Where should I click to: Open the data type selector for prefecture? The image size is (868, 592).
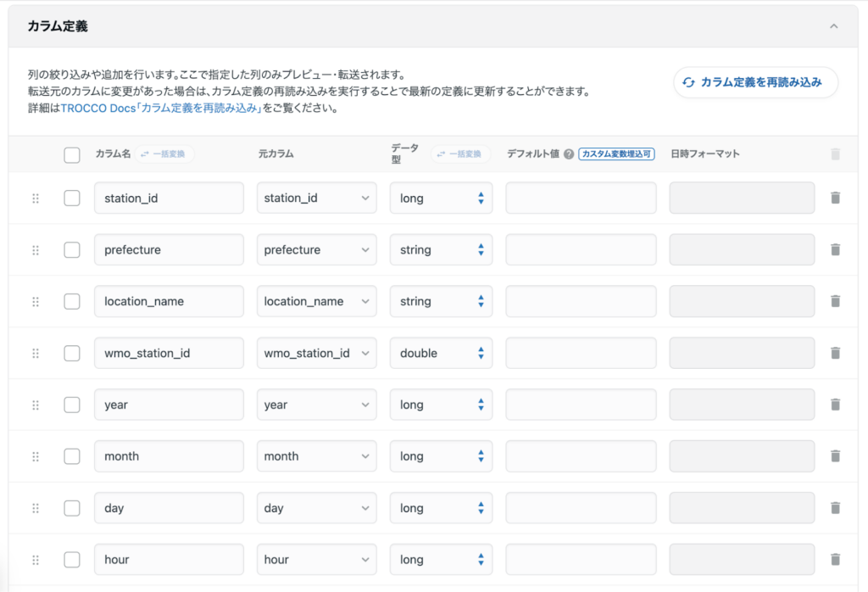point(441,249)
